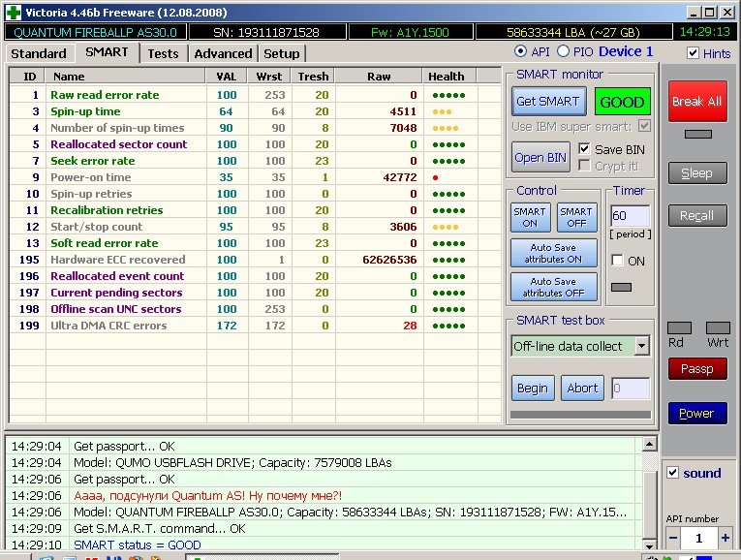Click raw value 62626536

pos(389,260)
